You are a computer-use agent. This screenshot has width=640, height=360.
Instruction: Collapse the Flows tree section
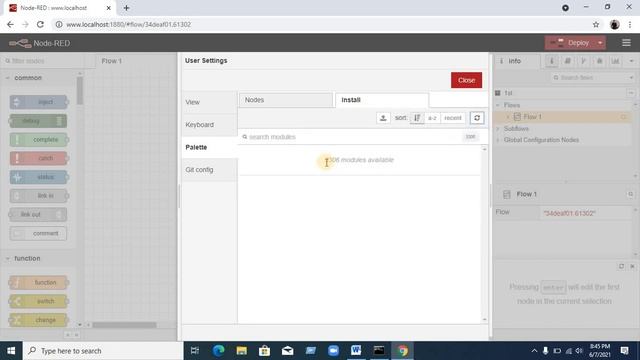click(498, 105)
